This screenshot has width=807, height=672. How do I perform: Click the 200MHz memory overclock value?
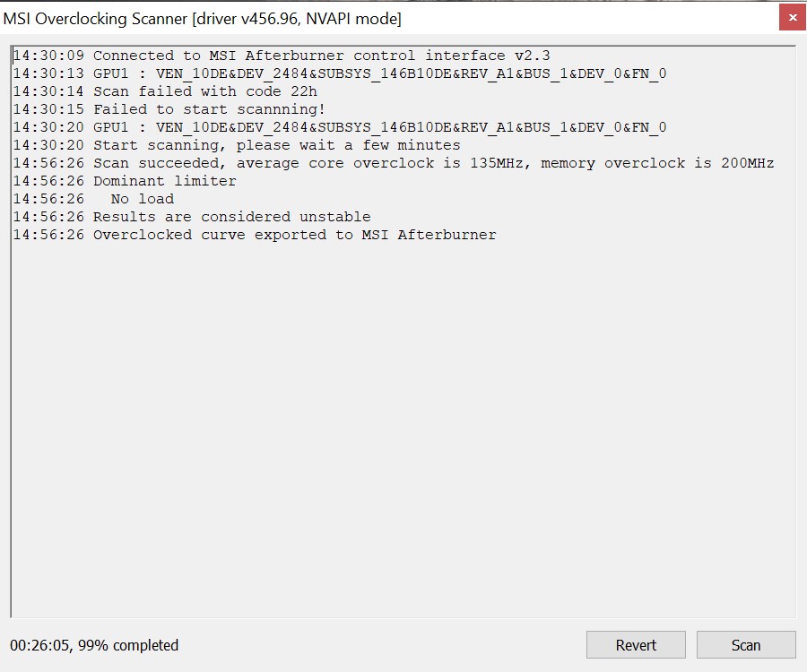[747, 163]
